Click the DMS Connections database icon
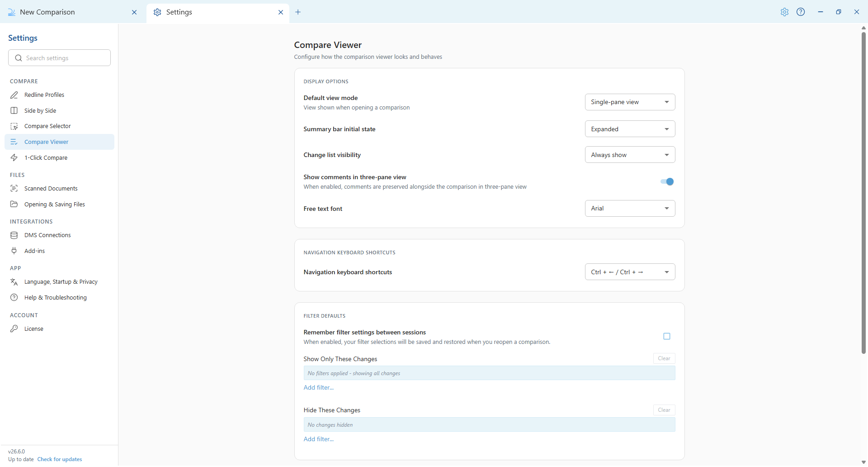The width and height of the screenshot is (868, 467). (14, 235)
